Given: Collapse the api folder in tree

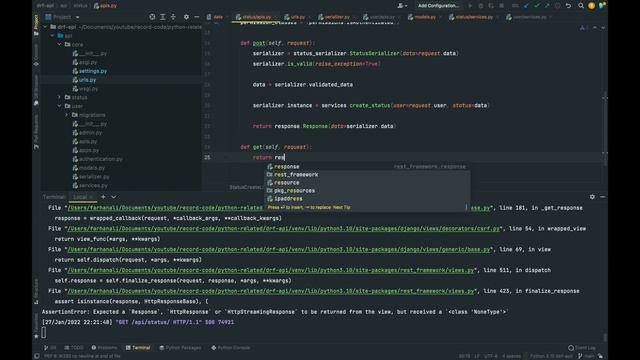Looking at the screenshot, I should point(52,36).
